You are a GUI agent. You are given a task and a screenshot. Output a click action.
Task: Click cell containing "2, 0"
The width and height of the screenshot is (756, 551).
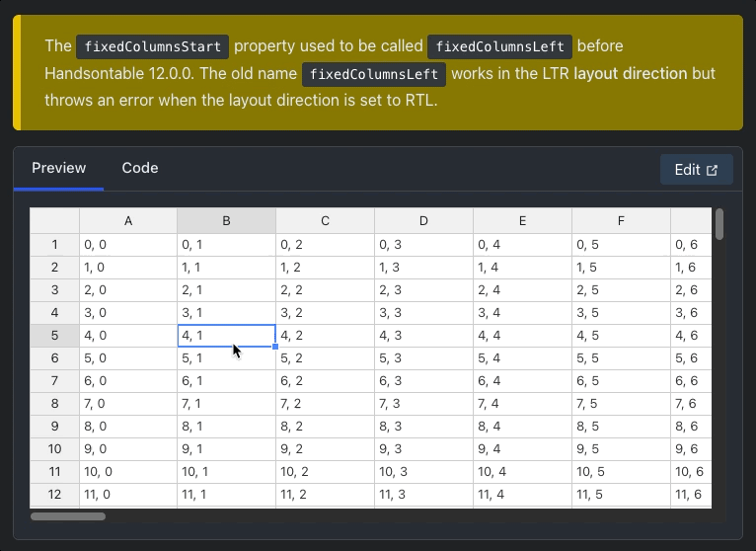[128, 290]
